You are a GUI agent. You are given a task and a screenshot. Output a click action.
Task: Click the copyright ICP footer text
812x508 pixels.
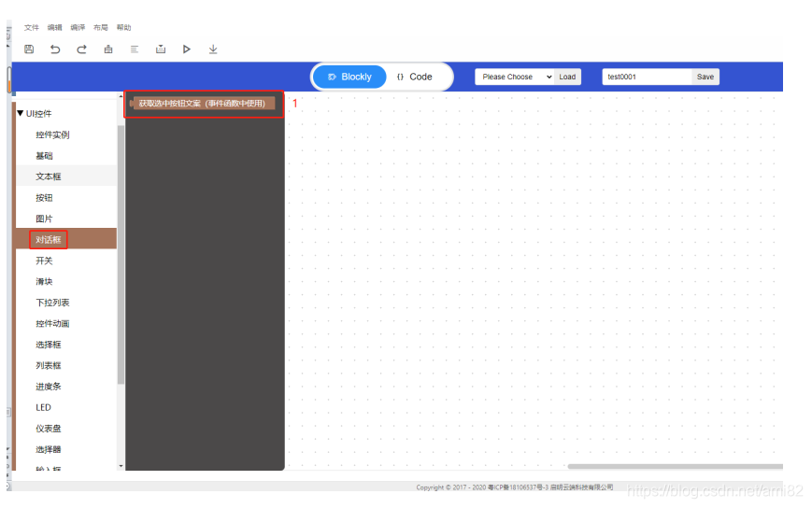[515, 487]
